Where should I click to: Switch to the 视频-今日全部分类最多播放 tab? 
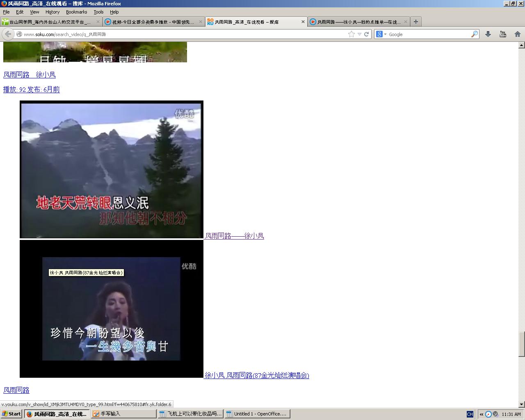coord(153,22)
